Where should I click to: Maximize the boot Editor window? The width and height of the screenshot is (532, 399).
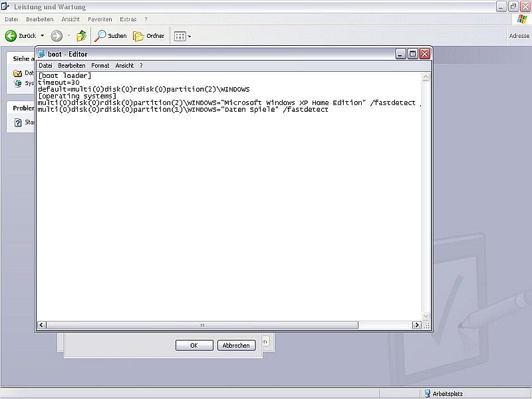(412, 54)
